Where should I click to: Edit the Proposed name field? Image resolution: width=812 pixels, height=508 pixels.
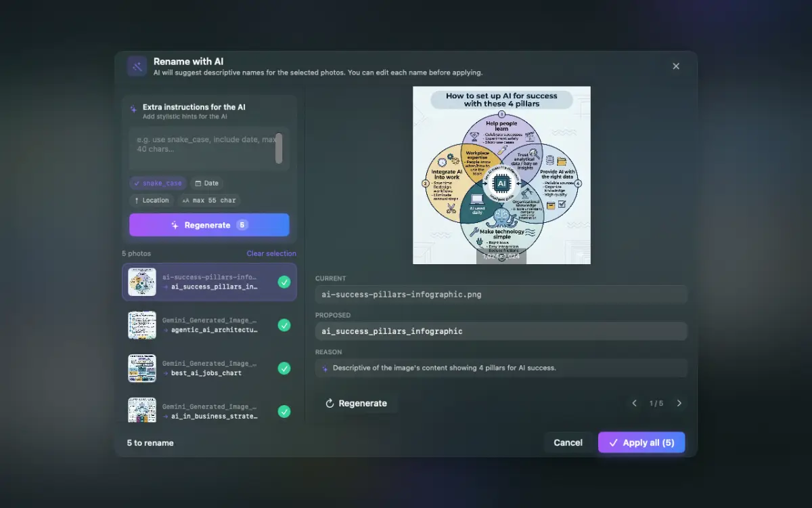point(501,331)
